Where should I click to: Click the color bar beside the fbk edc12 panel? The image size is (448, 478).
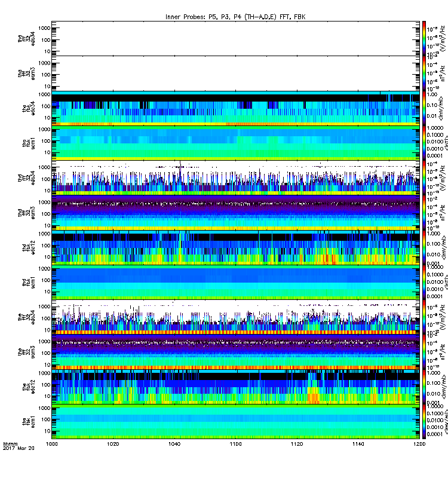[x=424, y=387]
